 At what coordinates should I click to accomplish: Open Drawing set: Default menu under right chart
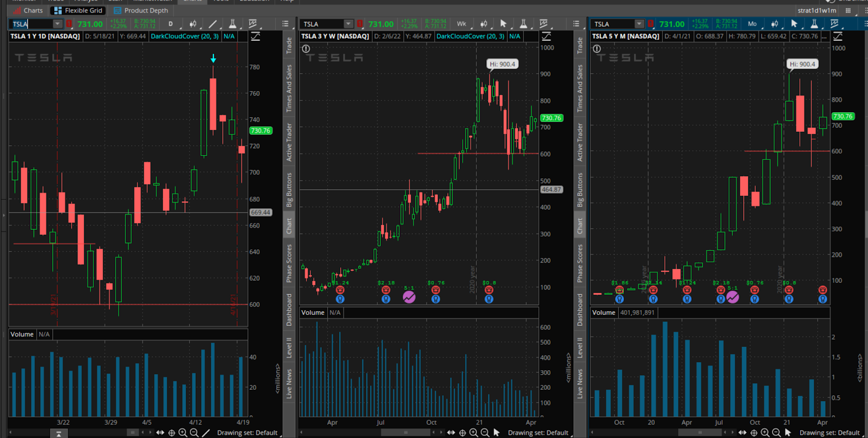(x=829, y=433)
